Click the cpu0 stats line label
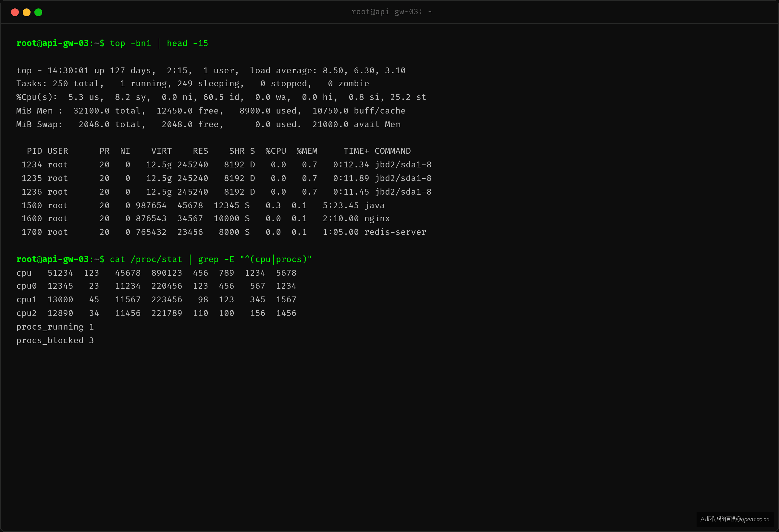The image size is (779, 532). (x=27, y=286)
